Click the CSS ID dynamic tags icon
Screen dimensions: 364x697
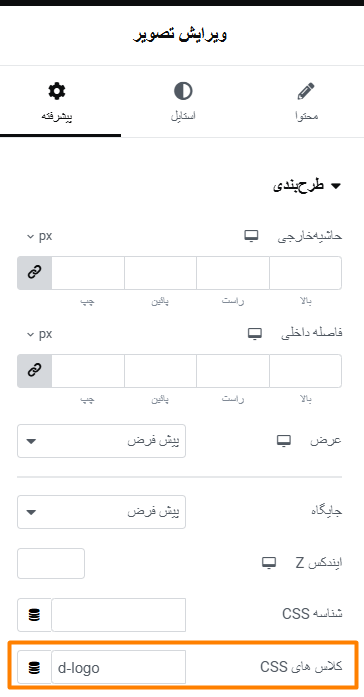(34, 615)
